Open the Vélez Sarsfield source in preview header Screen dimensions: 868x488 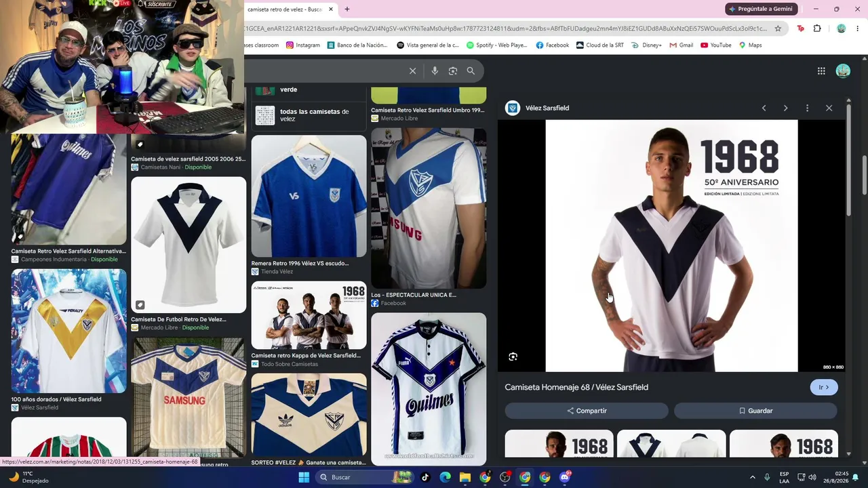pyautogui.click(x=537, y=108)
